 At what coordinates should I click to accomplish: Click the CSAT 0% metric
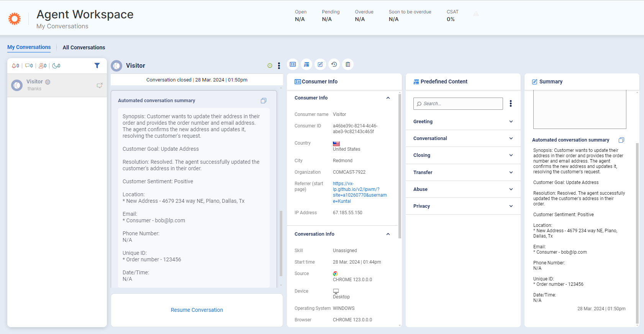(x=452, y=16)
